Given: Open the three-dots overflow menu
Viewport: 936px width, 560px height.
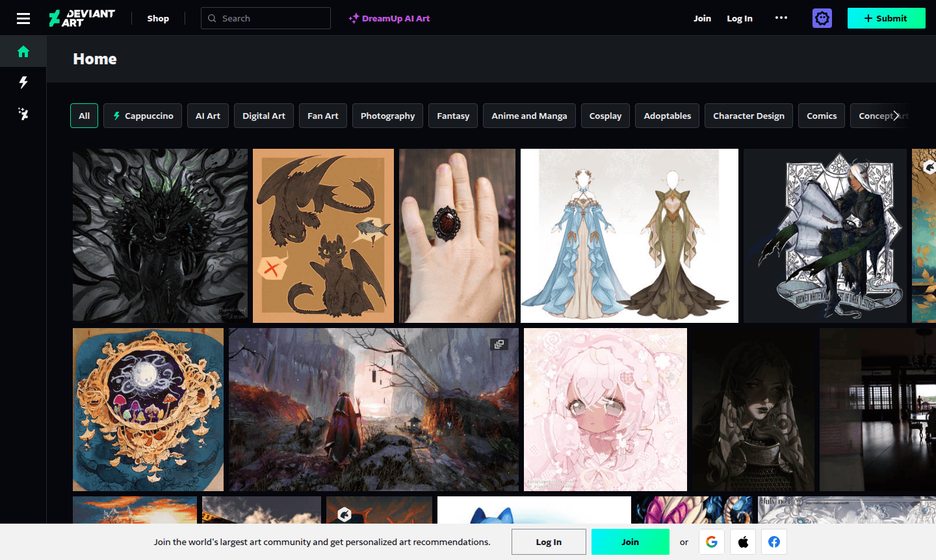Looking at the screenshot, I should coord(781,18).
